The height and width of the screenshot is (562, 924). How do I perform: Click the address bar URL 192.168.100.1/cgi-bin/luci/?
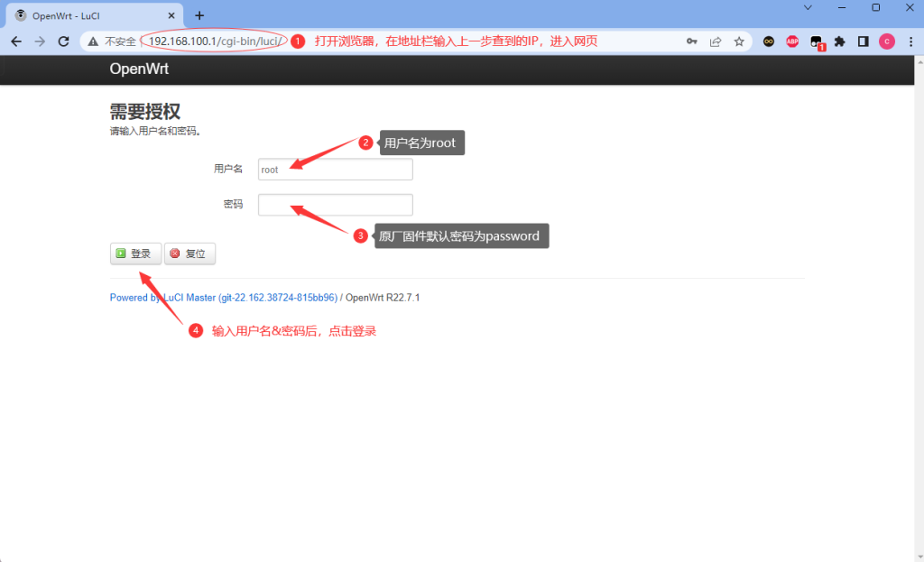point(215,41)
